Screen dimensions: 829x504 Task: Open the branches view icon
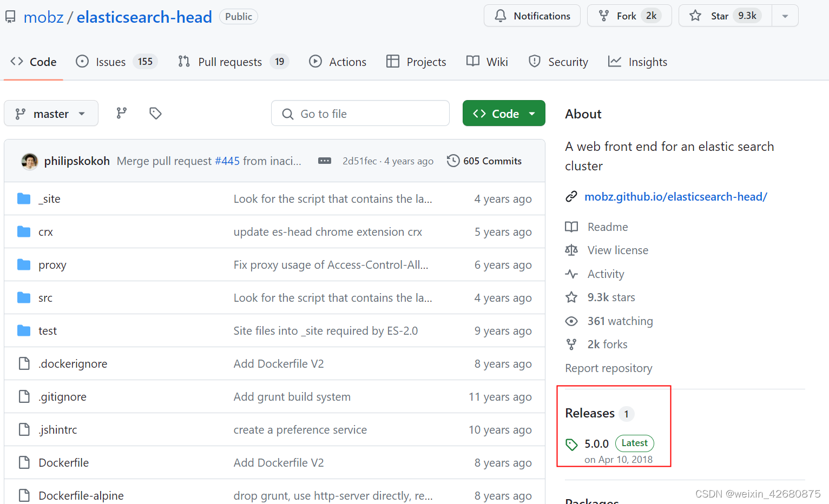[122, 113]
